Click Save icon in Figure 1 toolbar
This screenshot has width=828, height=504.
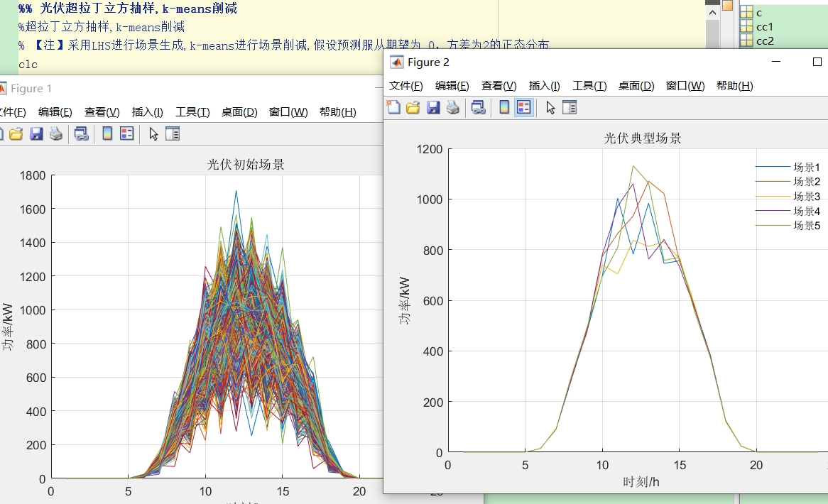36,134
